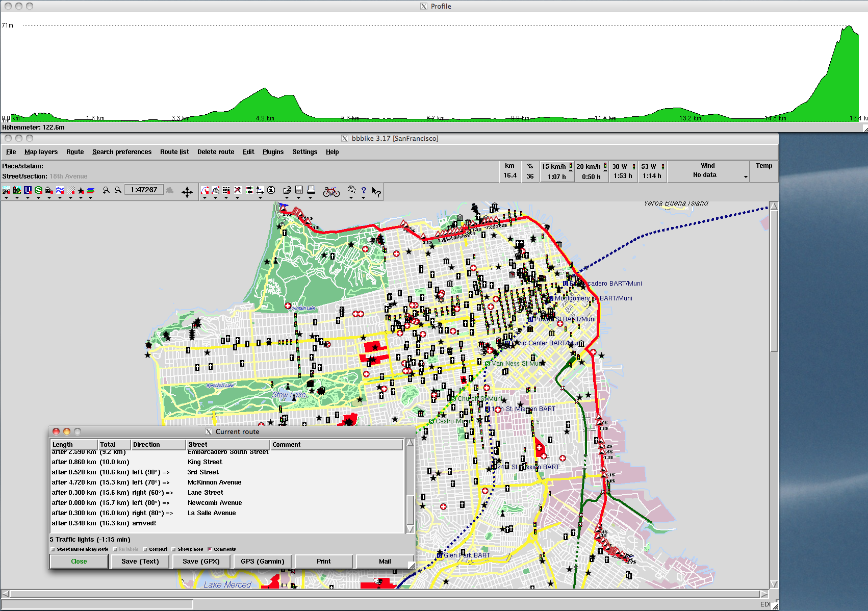Click the open folder icon

click(287, 190)
